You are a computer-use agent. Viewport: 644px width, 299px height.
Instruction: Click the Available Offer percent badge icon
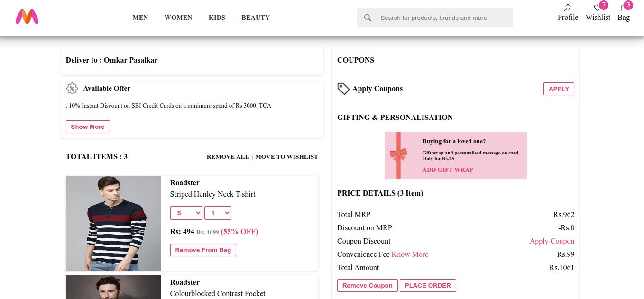coord(72,89)
